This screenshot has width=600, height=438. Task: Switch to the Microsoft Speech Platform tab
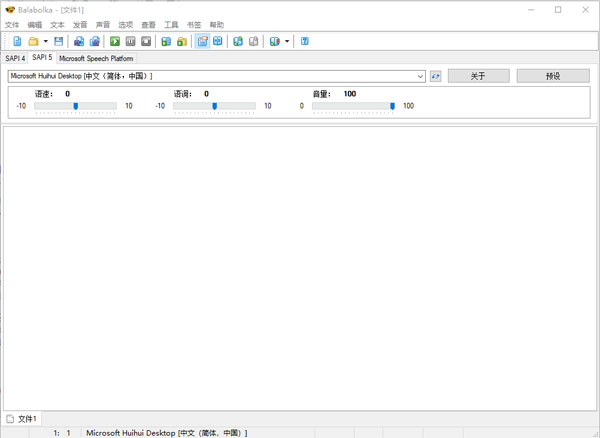pyautogui.click(x=96, y=58)
